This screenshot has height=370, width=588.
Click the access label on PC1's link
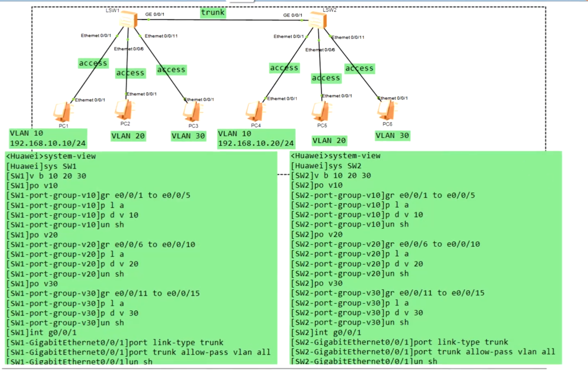[x=93, y=63]
